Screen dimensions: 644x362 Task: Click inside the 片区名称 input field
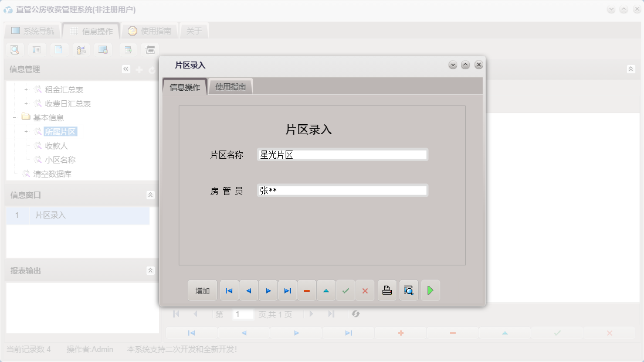point(343,154)
